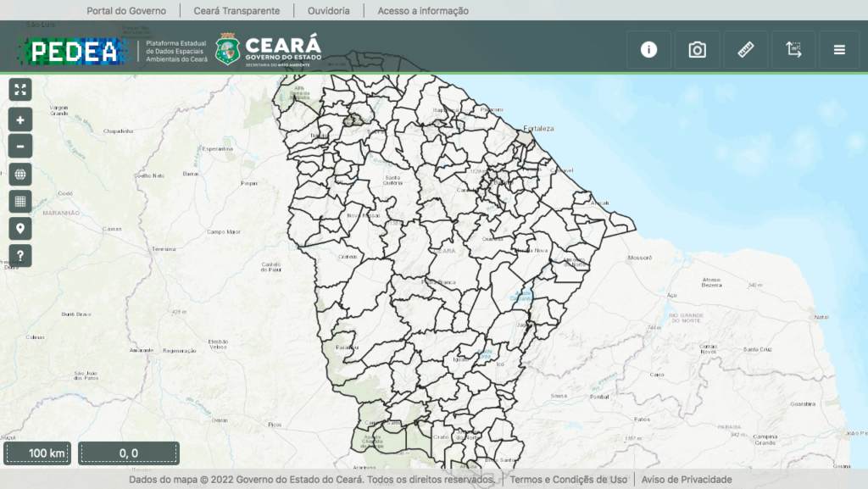Click the location pin marker tool
The image size is (868, 489).
(20, 228)
